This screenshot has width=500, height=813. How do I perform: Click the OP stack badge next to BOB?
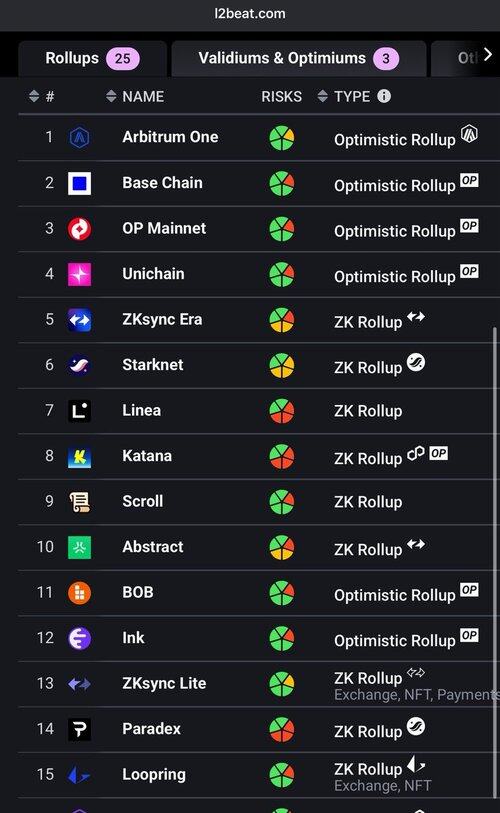point(469,590)
